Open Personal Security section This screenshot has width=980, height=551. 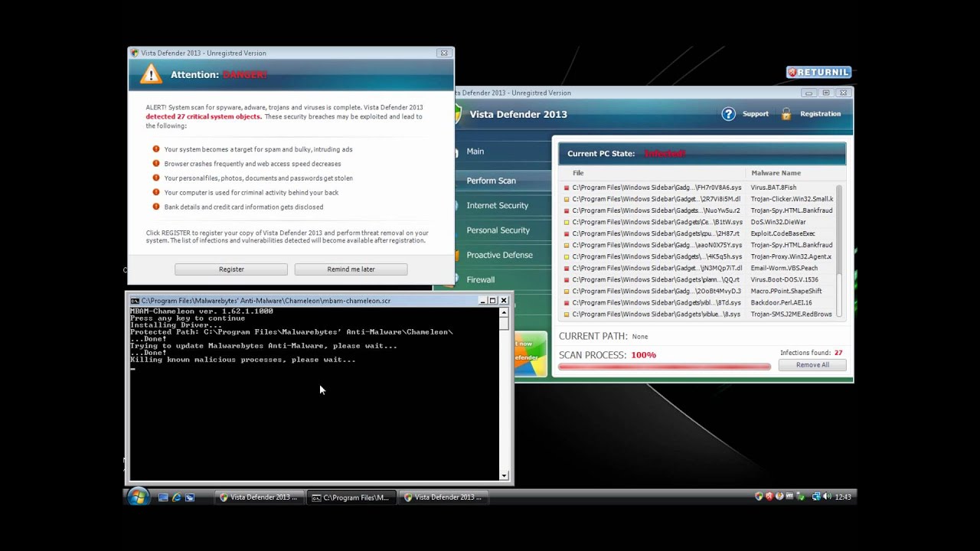[x=498, y=230]
